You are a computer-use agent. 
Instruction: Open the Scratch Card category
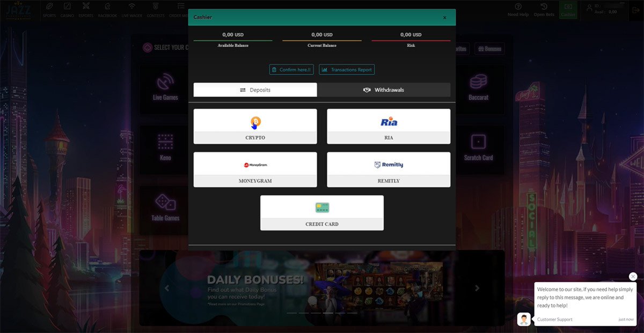pyautogui.click(x=478, y=150)
